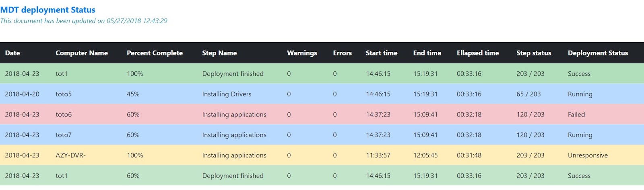Click the Unresponsive status cell
644x190 pixels.
point(588,155)
